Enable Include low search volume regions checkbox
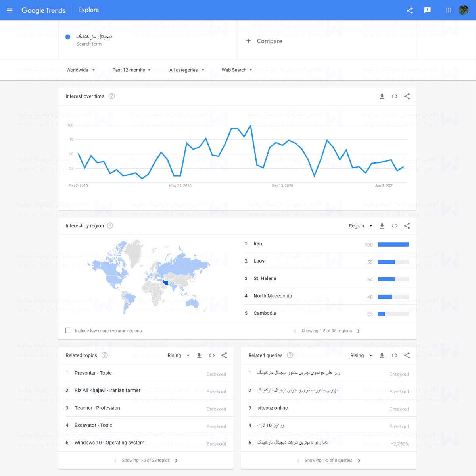Viewport: 476px width, 476px height. (69, 330)
